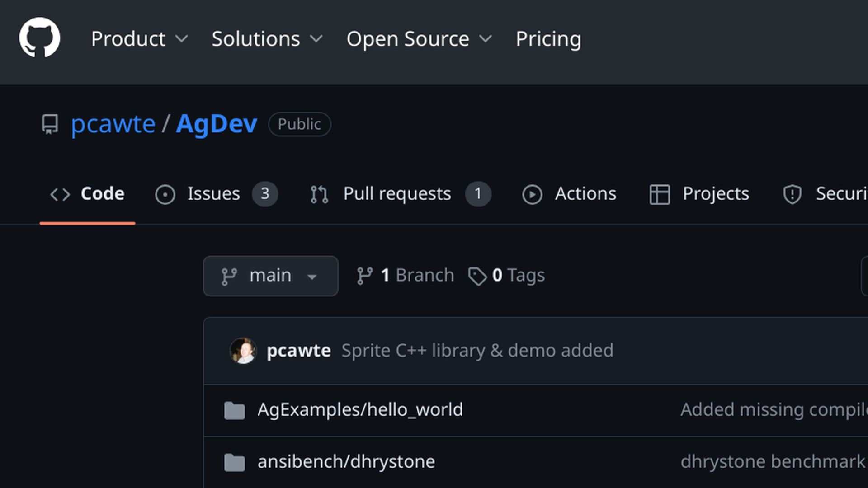This screenshot has height=488, width=868.
Task: Click pcawte's commit author avatar
Action: tap(243, 351)
